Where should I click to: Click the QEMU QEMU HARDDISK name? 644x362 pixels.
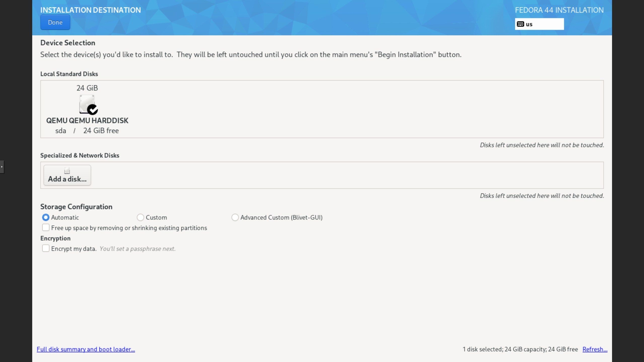coord(87,120)
